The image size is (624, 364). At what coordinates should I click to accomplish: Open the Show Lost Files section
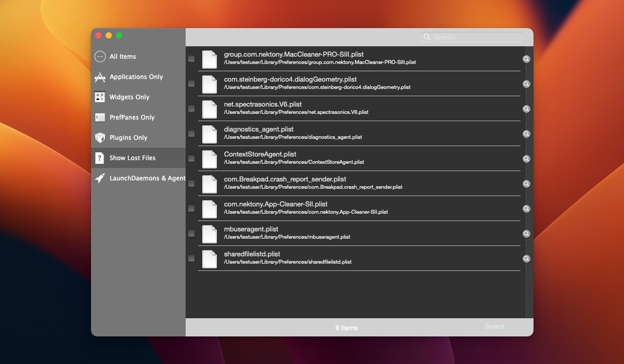click(x=132, y=158)
